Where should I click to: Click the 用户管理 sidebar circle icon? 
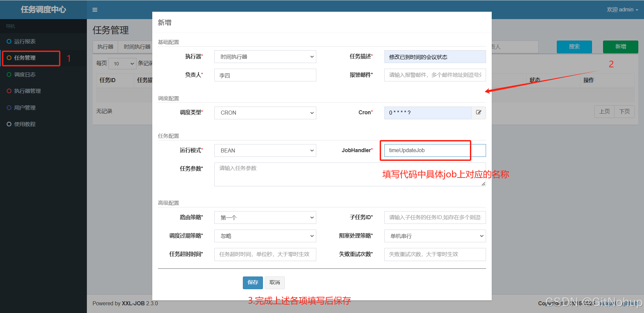[x=9, y=108]
